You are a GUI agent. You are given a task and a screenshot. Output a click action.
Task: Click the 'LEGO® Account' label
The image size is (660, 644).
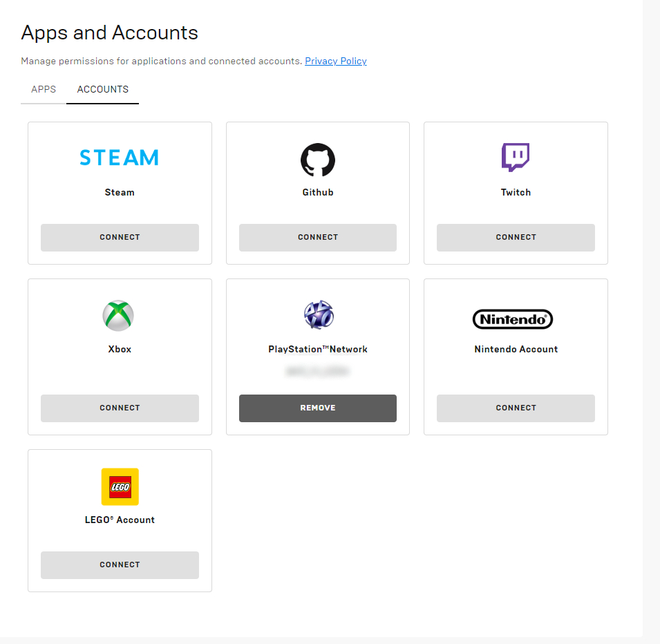120,520
